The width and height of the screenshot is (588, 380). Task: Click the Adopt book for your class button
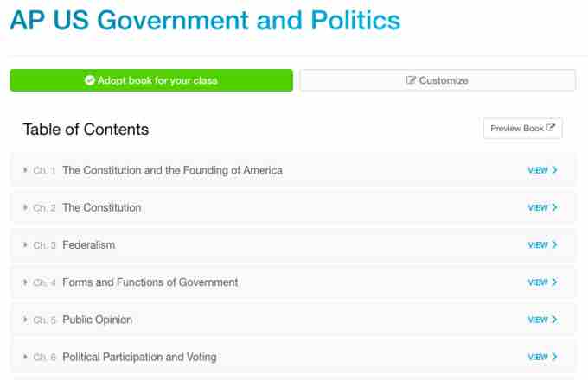pos(151,80)
